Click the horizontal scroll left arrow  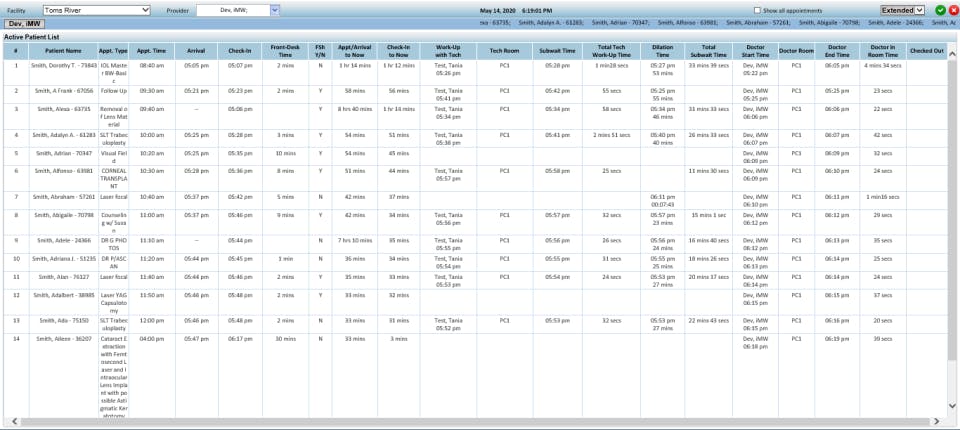click(x=15, y=421)
